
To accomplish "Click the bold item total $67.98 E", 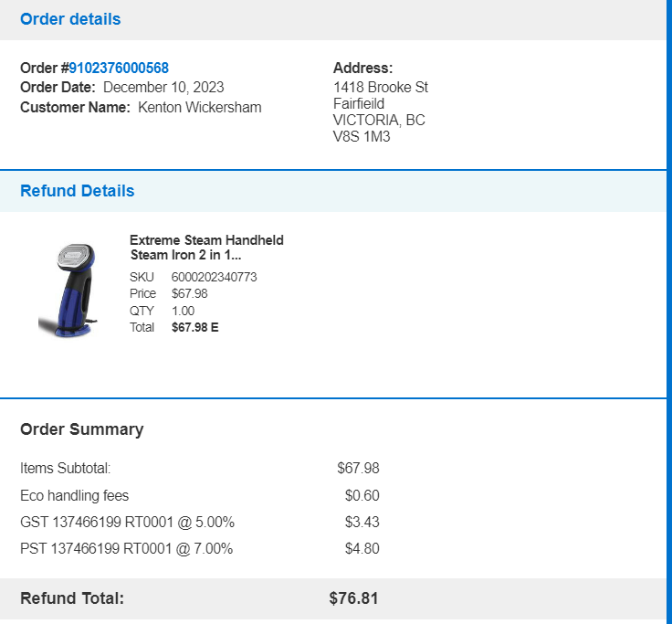I will pyautogui.click(x=195, y=327).
